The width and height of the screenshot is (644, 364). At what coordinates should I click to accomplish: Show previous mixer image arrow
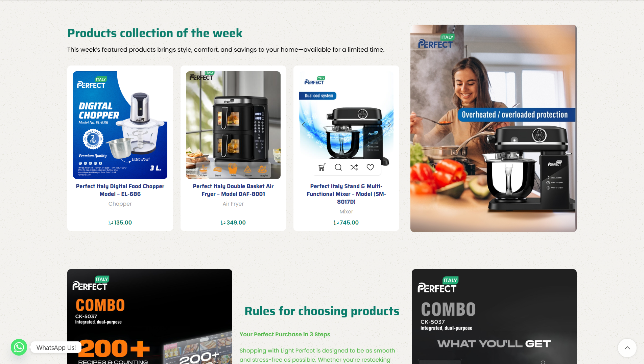click(304, 125)
